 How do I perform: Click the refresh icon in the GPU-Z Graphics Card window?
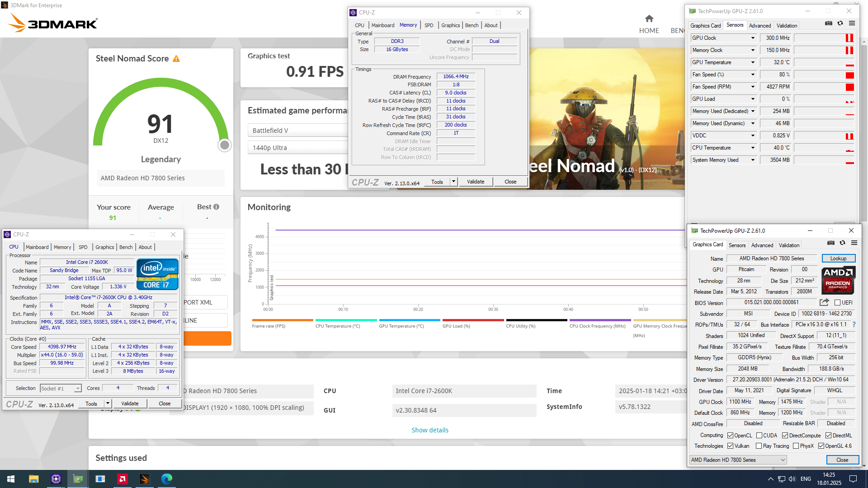(x=842, y=243)
